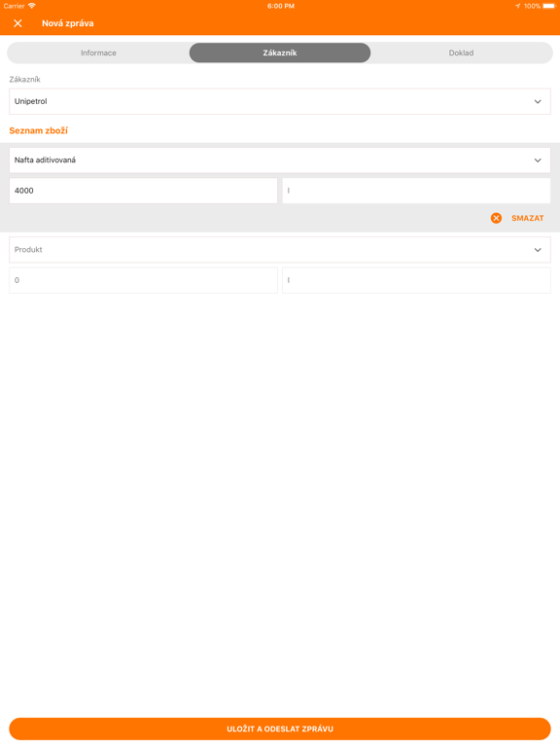This screenshot has height=747, width=560.
Task: Close the Nová zpráva screen with X icon
Action: [17, 23]
